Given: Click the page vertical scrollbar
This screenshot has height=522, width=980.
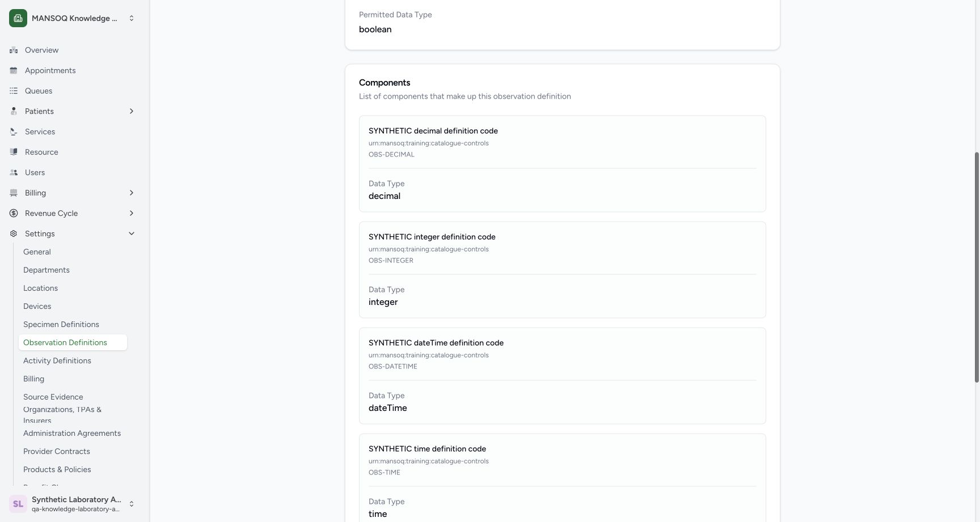Looking at the screenshot, I should pos(977,267).
